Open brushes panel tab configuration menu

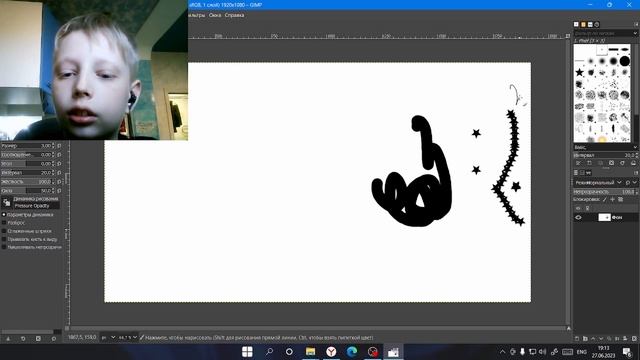pyautogui.click(x=636, y=24)
